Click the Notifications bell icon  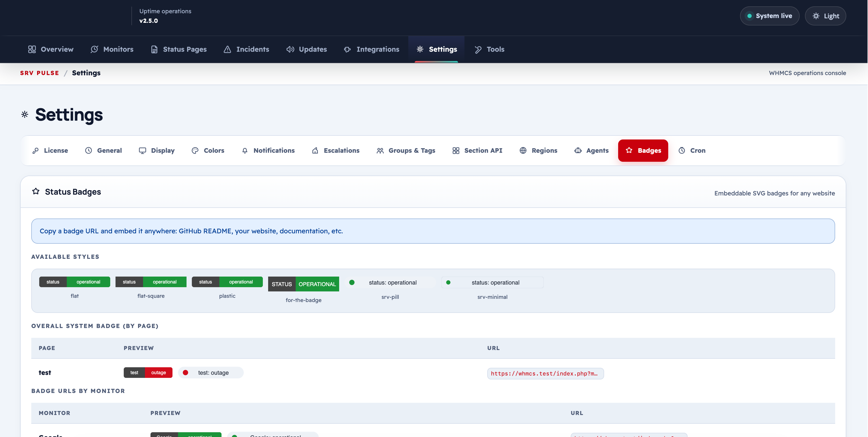pyautogui.click(x=245, y=150)
